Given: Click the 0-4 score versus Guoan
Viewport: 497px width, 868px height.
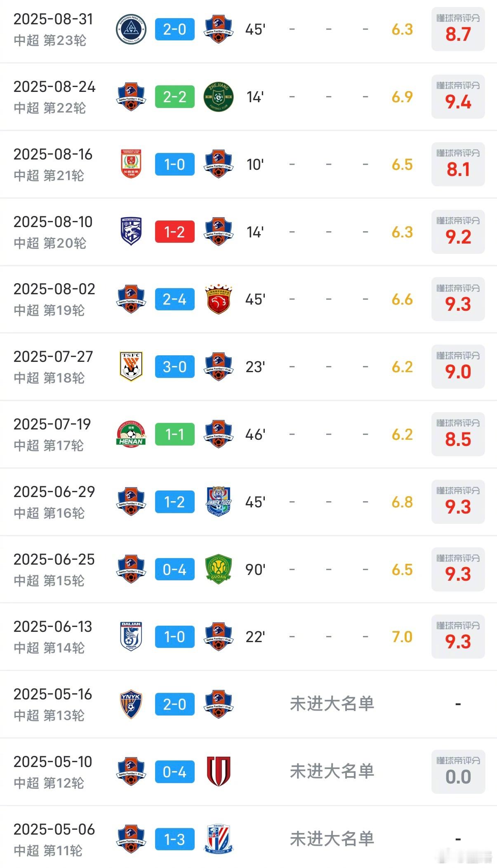Looking at the screenshot, I should click(x=175, y=569).
